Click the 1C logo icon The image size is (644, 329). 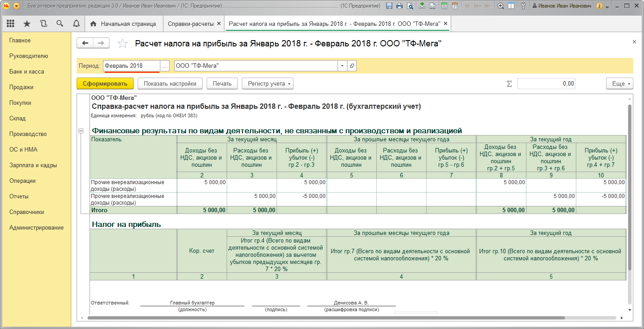coord(6,6)
